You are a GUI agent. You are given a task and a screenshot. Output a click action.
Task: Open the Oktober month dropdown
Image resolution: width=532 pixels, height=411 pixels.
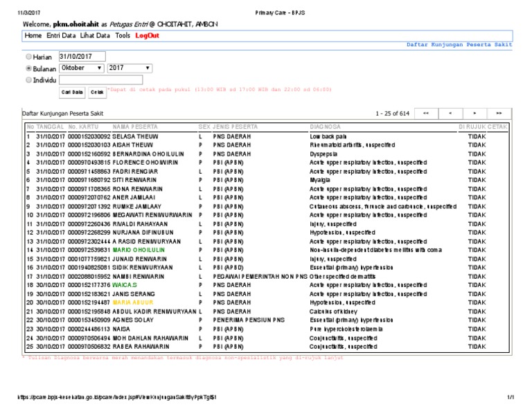pyautogui.click(x=82, y=68)
